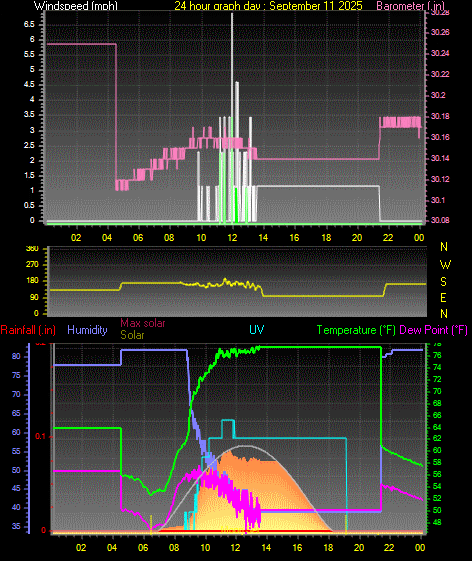Click the 'Solar' legend label
The height and width of the screenshot is (561, 472).
[132, 335]
